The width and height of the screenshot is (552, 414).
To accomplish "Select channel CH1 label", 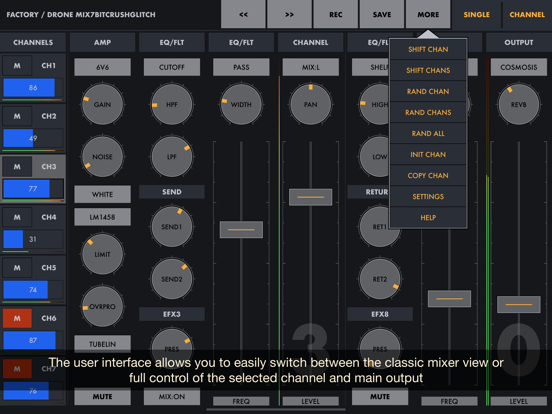I will tap(49, 65).
